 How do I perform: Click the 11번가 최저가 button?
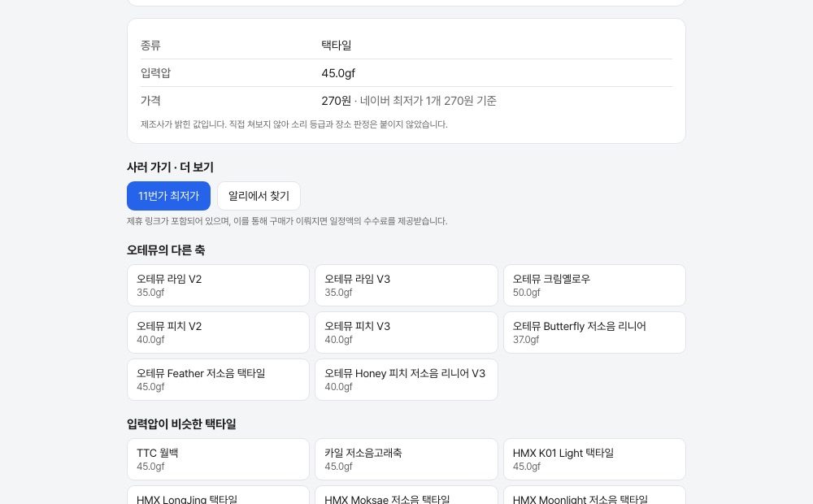(168, 196)
